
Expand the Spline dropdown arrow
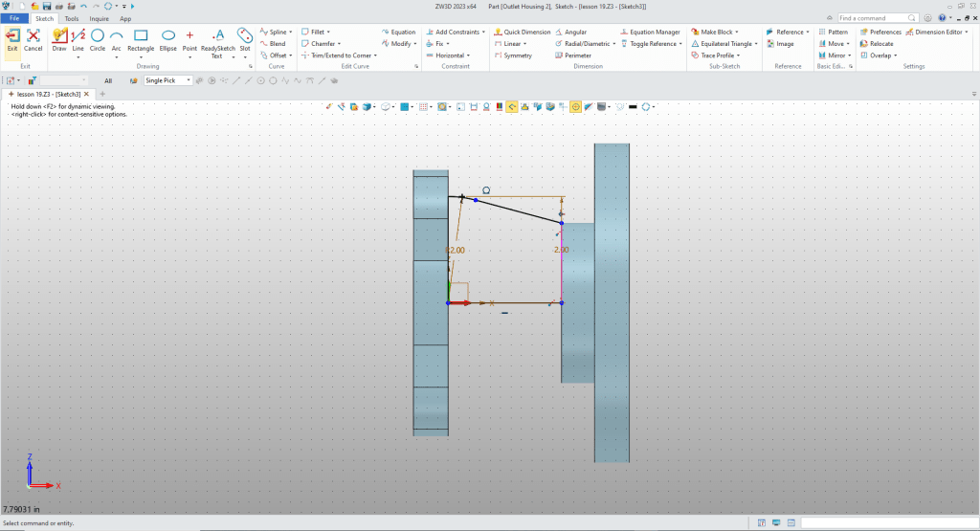pos(290,32)
